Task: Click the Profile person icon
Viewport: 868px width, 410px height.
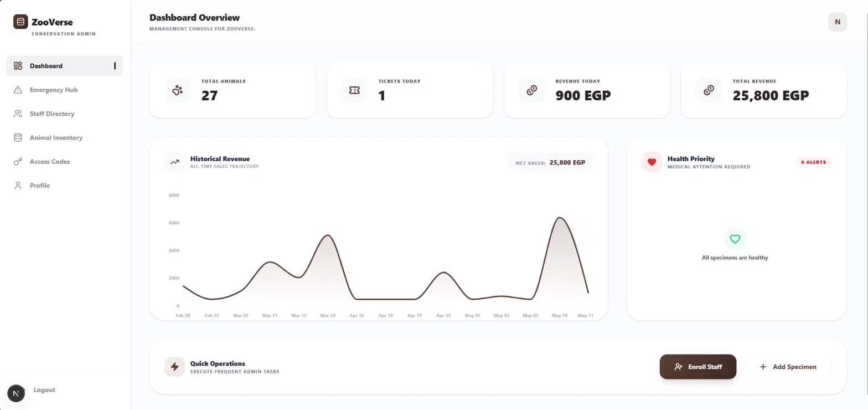Action: (18, 186)
